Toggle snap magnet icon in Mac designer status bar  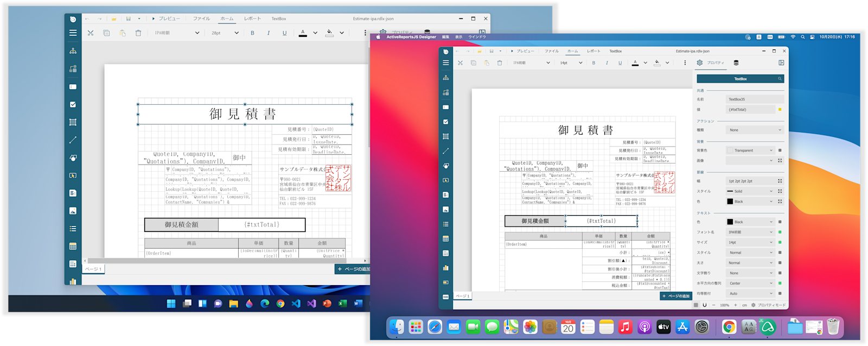[x=705, y=305]
